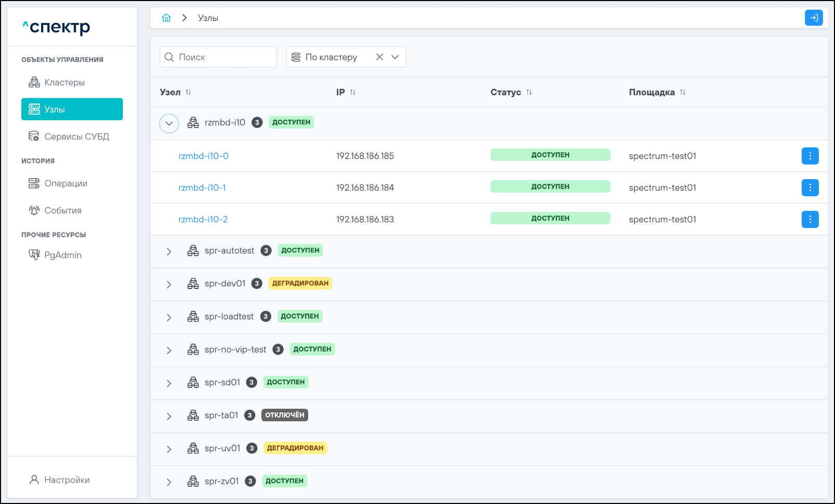Sort by Узел column
Image resolution: width=835 pixels, height=504 pixels.
point(188,92)
